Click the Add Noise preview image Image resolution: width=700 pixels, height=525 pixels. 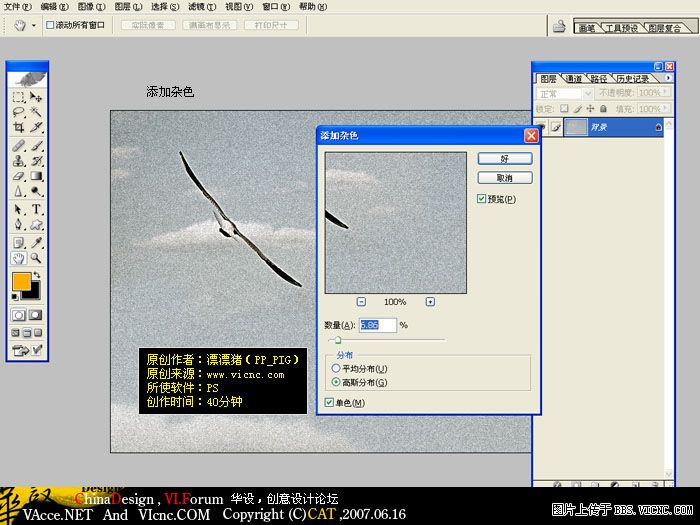(x=396, y=223)
